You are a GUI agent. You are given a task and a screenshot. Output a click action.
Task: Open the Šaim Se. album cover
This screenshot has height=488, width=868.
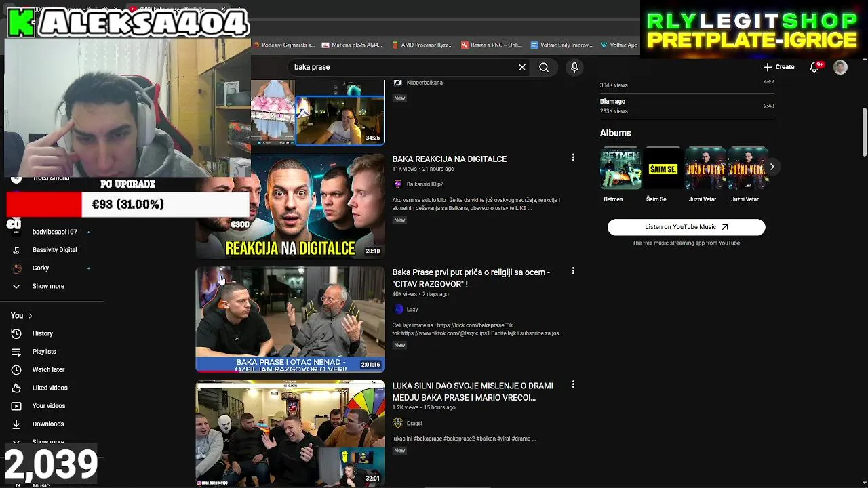point(663,168)
